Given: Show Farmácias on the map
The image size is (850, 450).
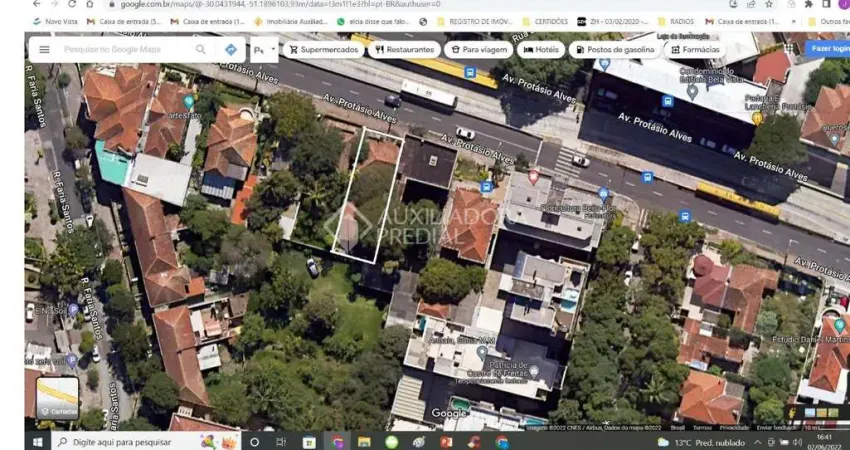Looking at the screenshot, I should (695, 49).
